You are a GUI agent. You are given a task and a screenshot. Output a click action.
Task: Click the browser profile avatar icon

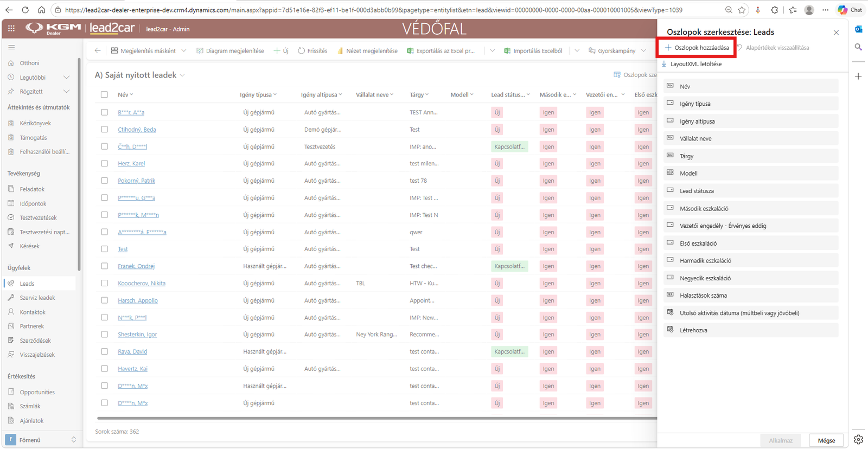[x=809, y=10]
